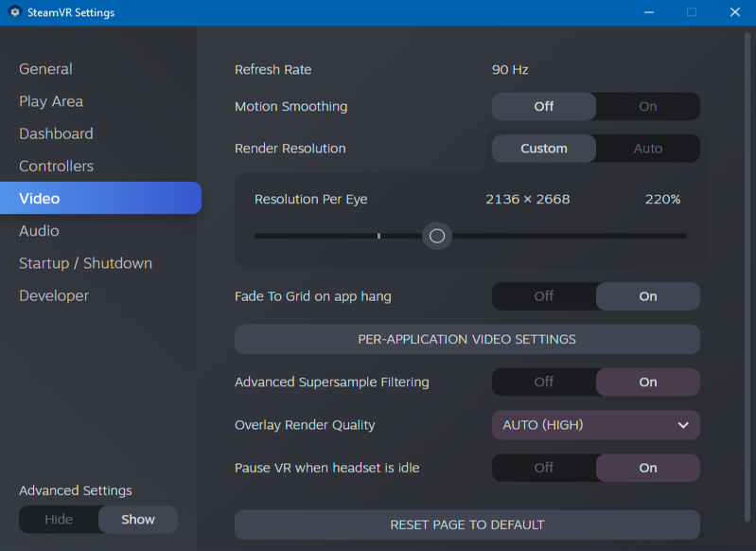The width and height of the screenshot is (756, 551).
Task: Click the Resolution Per Eye slider handle
Action: point(437,236)
